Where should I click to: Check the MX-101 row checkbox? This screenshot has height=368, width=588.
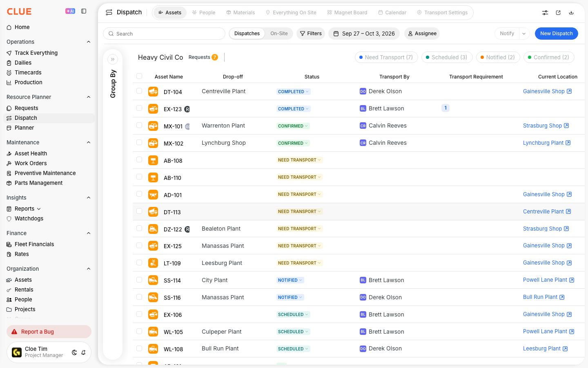[139, 125]
